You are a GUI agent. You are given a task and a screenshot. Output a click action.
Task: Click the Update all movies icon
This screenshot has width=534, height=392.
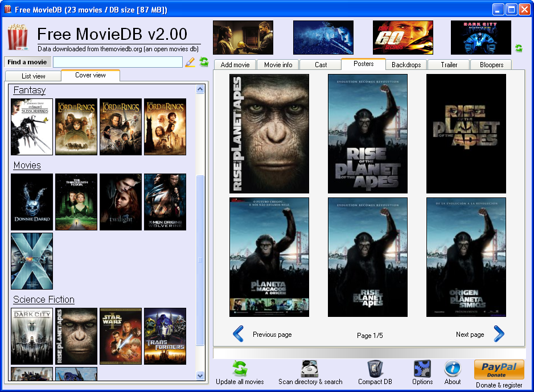(240, 369)
